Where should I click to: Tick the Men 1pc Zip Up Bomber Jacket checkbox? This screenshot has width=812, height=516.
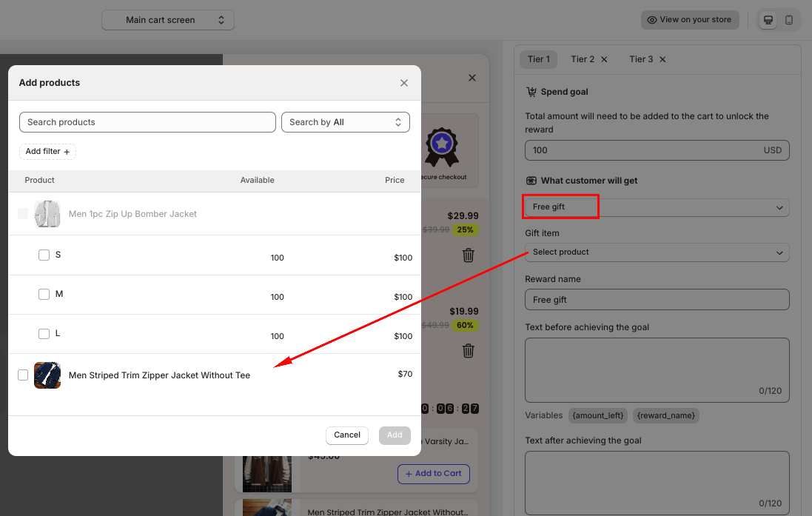click(23, 213)
